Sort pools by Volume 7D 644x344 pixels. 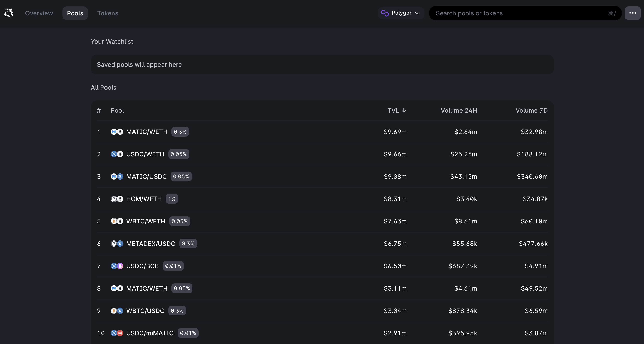(x=531, y=110)
